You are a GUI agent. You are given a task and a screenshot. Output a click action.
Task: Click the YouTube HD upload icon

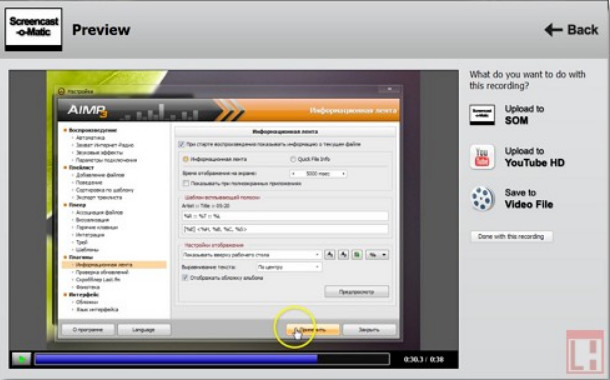(482, 157)
